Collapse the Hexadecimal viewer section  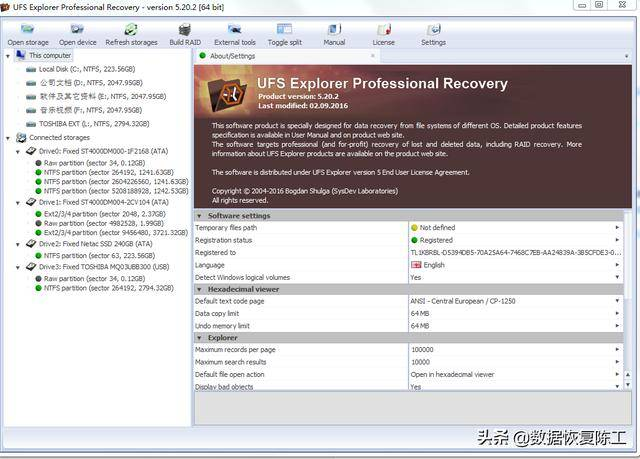pos(199,289)
